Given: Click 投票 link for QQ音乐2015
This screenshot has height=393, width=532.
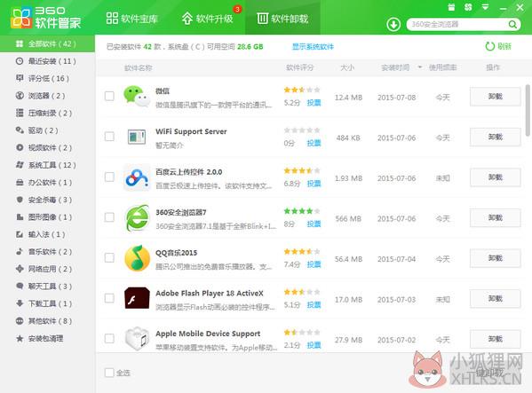Looking at the screenshot, I should (x=314, y=264).
